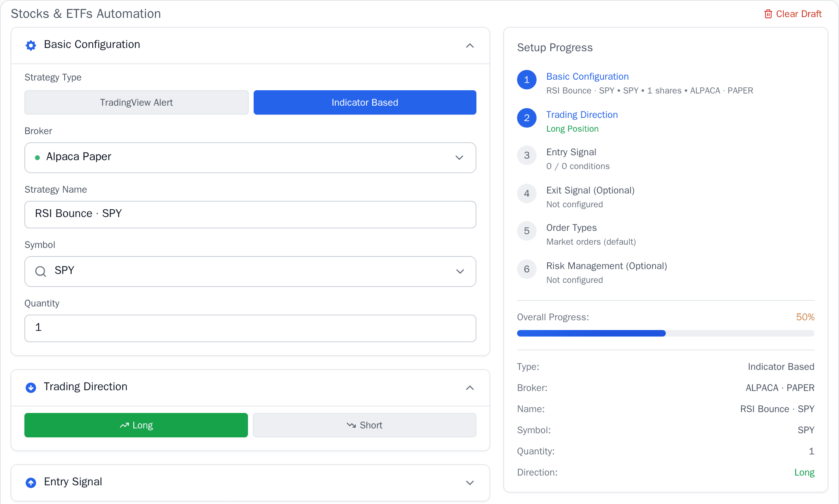Click the green 'Long' Direction value

tap(804, 472)
